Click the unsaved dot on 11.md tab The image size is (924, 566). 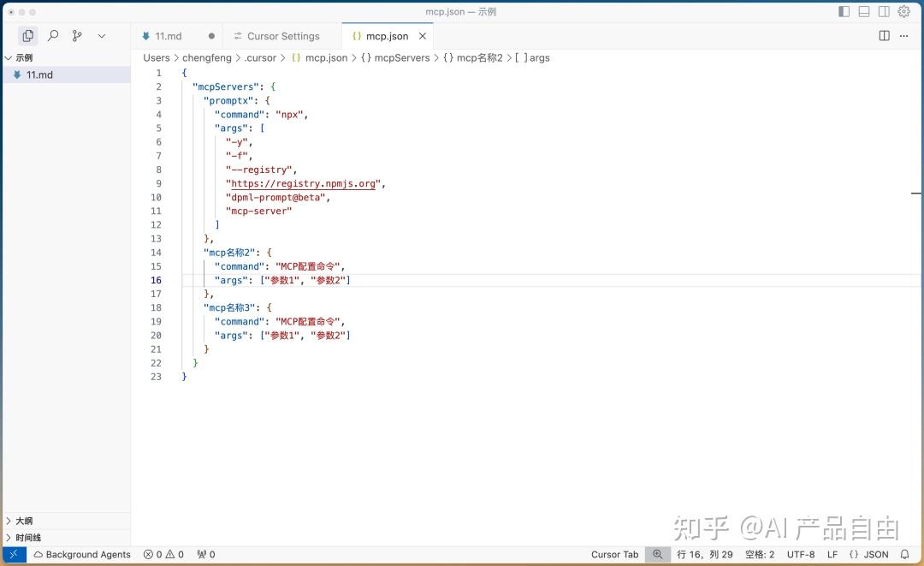[211, 36]
